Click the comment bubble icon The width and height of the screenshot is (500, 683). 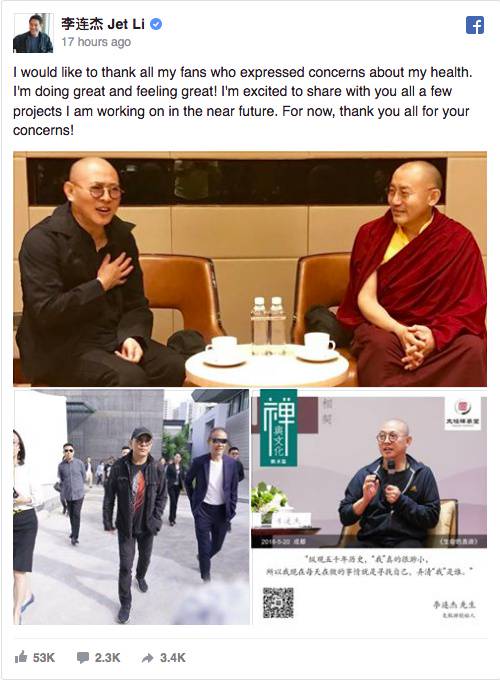tap(83, 658)
